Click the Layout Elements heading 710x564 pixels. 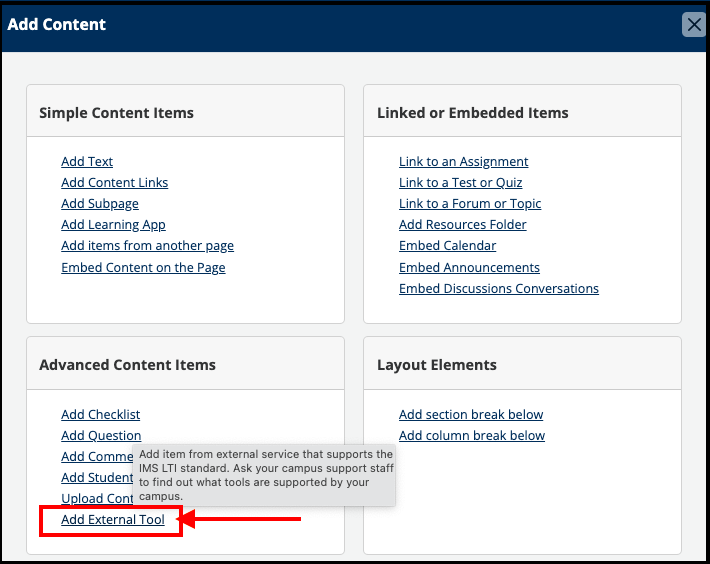tap(437, 365)
